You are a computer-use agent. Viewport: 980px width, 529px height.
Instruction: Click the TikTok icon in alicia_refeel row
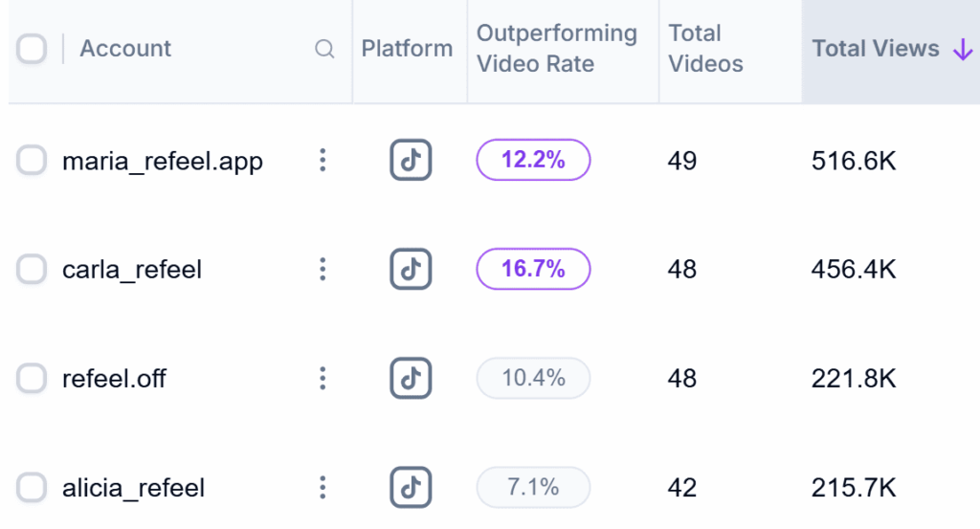point(411,488)
